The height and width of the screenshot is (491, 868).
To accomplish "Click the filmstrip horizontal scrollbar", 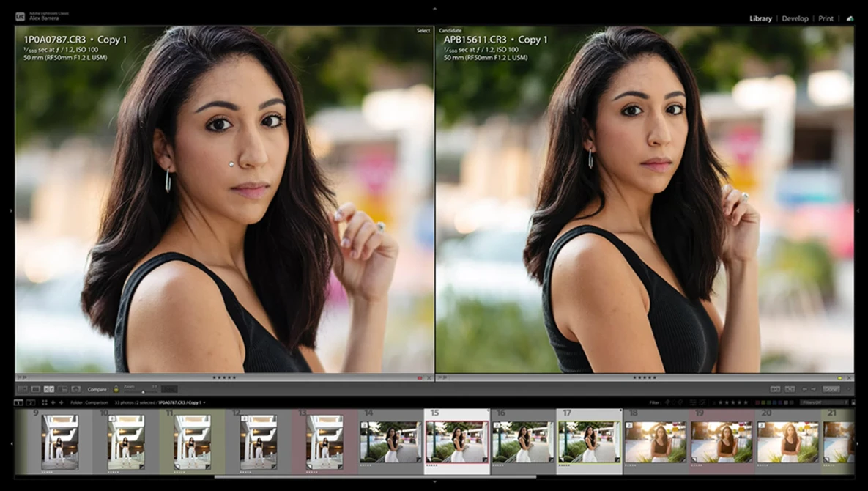I will tap(375, 476).
